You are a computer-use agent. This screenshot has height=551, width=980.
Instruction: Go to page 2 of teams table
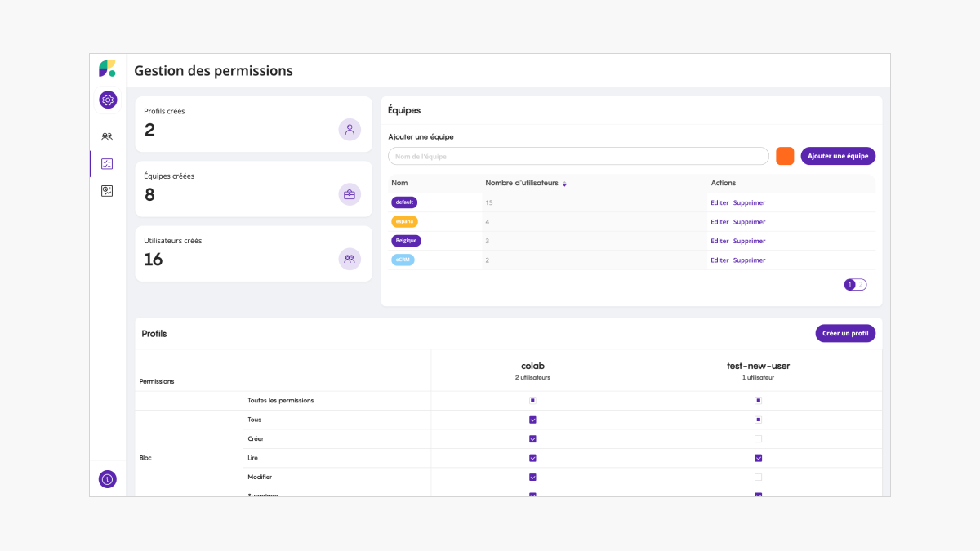point(861,285)
